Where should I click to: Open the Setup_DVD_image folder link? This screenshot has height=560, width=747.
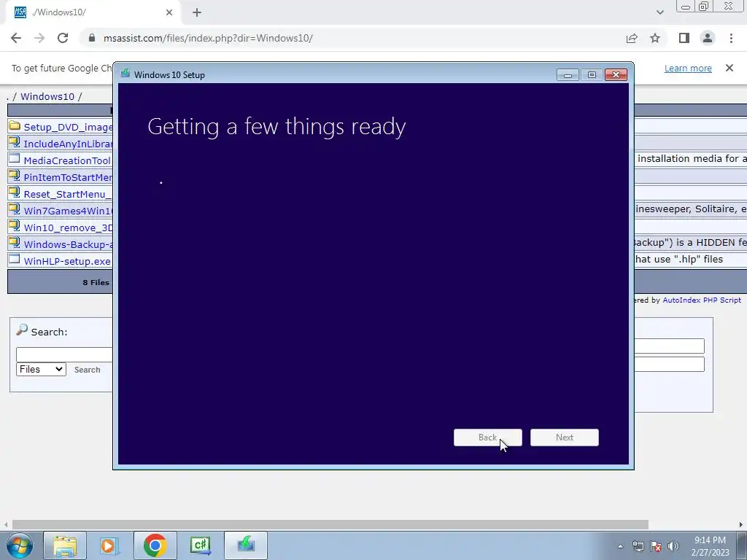coord(68,127)
